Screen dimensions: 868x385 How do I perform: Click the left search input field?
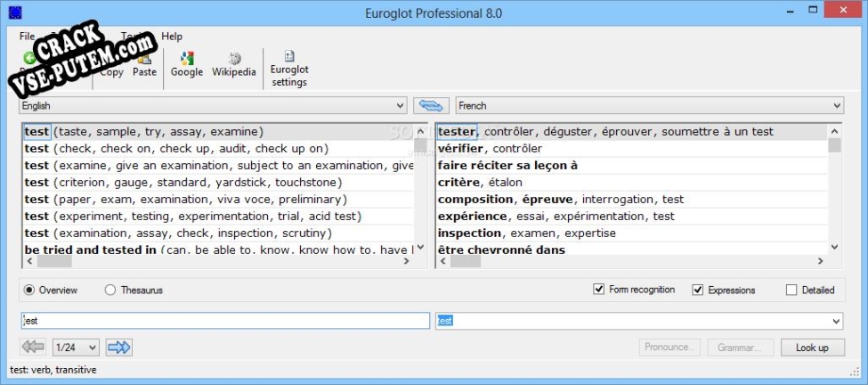click(x=225, y=321)
